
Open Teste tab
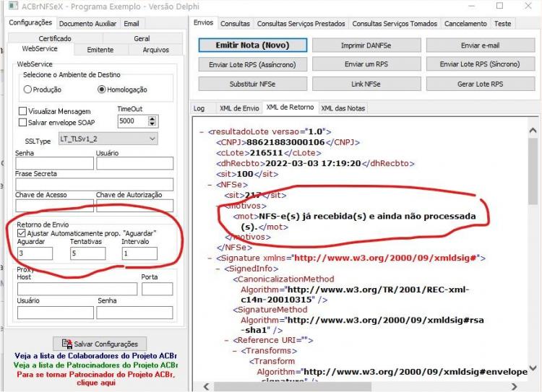tap(502, 24)
